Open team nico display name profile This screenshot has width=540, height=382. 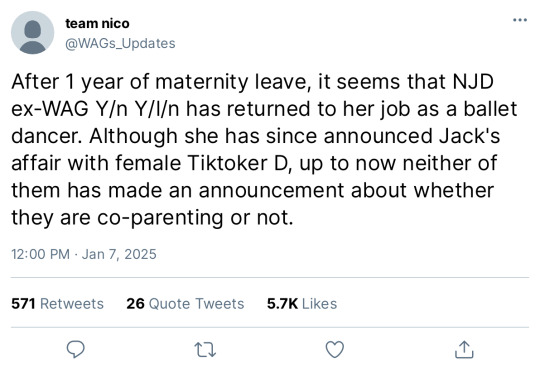(x=97, y=23)
